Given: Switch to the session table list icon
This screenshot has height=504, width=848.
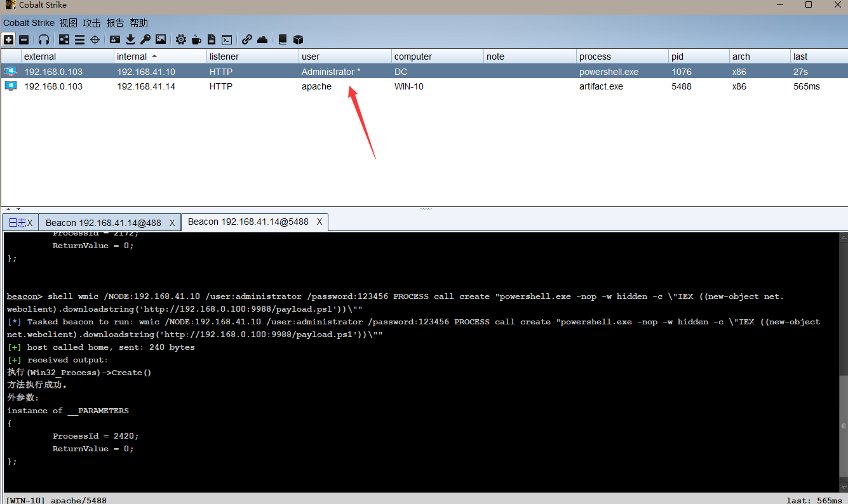Looking at the screenshot, I should click(79, 39).
